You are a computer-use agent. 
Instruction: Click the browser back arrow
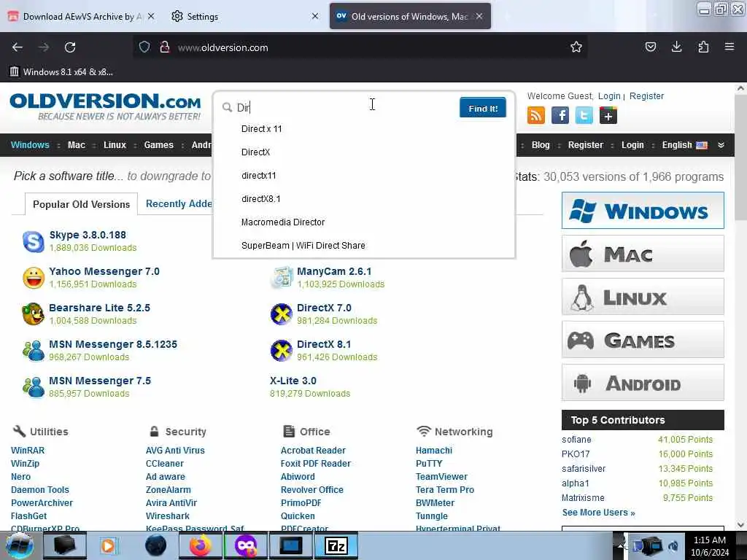tap(18, 47)
